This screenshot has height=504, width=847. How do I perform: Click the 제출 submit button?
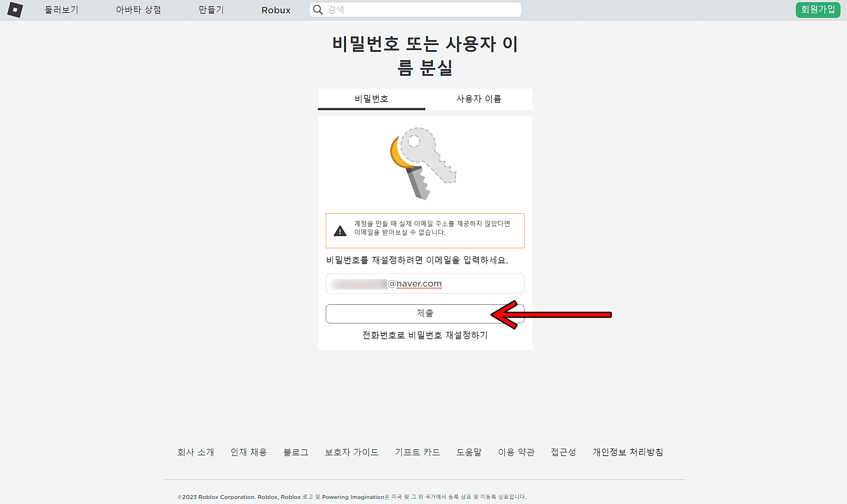pyautogui.click(x=425, y=313)
